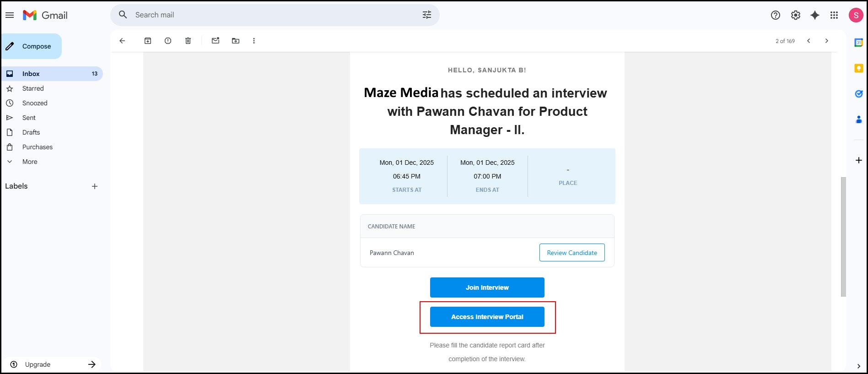Viewport: 868px width, 374px height.
Task: Open the three-dot More options menu
Action: [254, 41]
